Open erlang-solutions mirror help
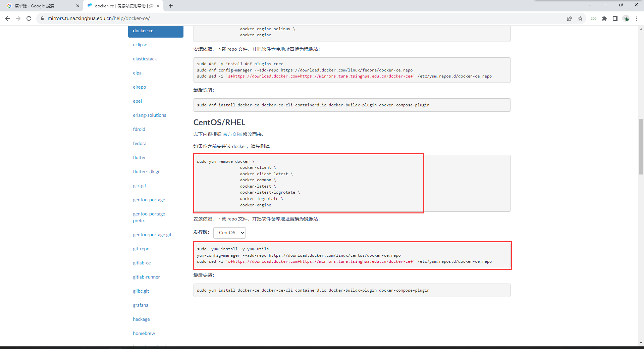Viewport: 644px width, 349px height. 149,115
